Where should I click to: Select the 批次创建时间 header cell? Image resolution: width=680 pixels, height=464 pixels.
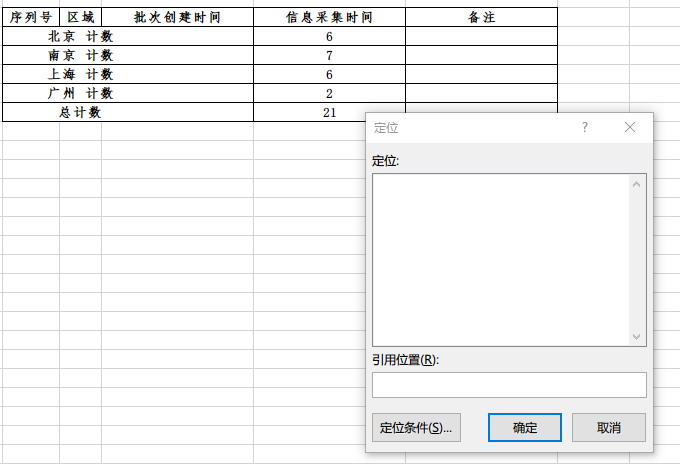point(177,17)
